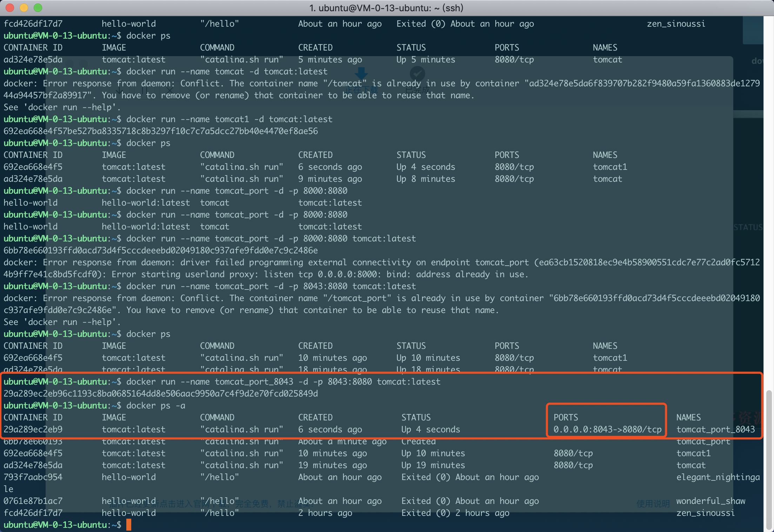774x532 pixels.
Task: Click the '19 minutes ago' created value
Action: pyautogui.click(x=333, y=465)
